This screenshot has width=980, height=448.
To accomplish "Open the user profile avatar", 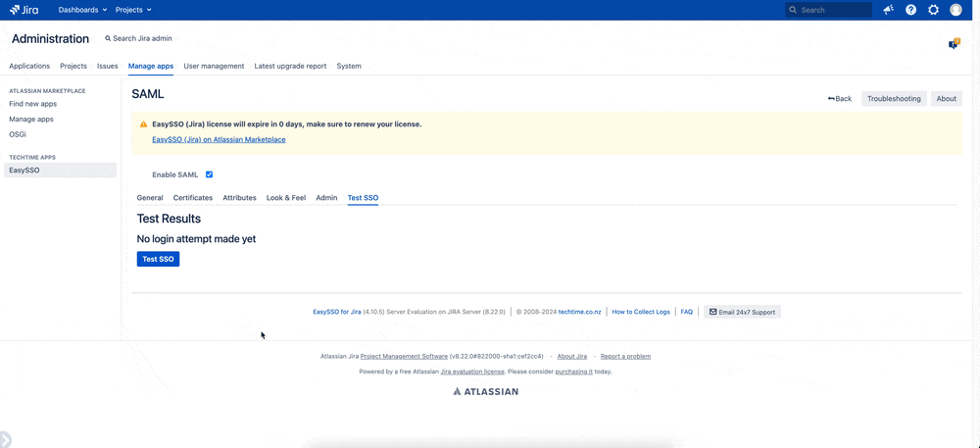I will pyautogui.click(x=955, y=10).
